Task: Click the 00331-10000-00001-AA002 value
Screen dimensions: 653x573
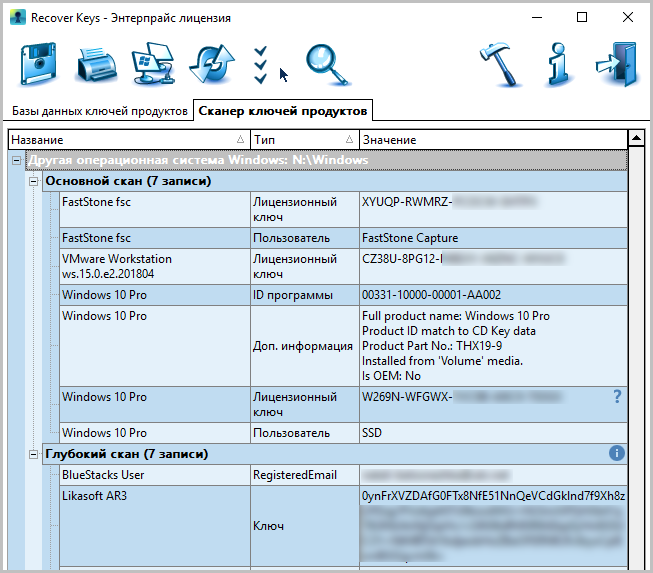Action: tap(431, 295)
